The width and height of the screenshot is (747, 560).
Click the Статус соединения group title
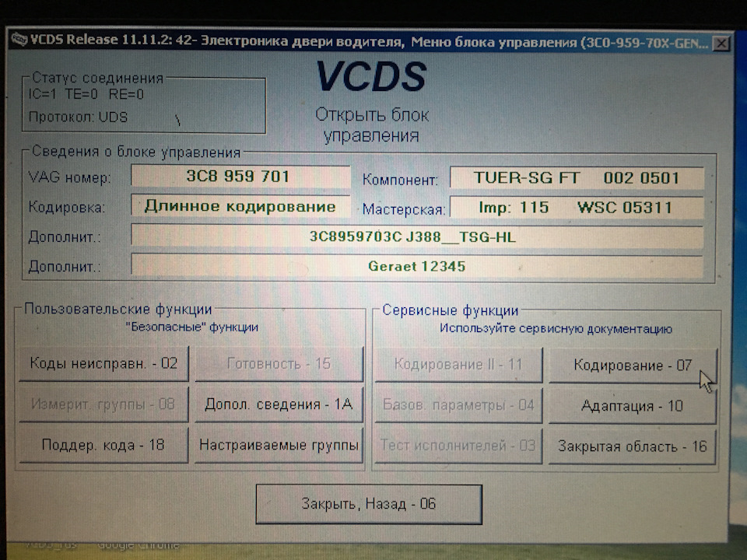(x=98, y=78)
